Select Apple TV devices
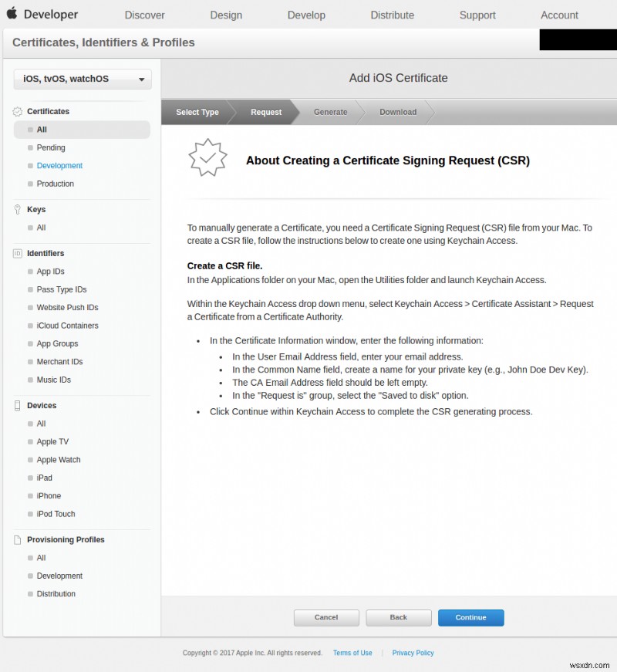 click(52, 441)
